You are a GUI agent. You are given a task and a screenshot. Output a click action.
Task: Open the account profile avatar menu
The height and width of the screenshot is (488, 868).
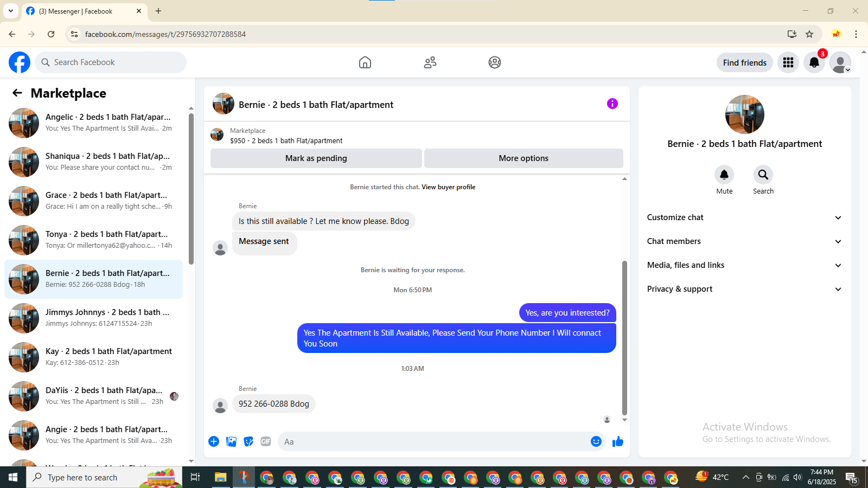tap(840, 62)
